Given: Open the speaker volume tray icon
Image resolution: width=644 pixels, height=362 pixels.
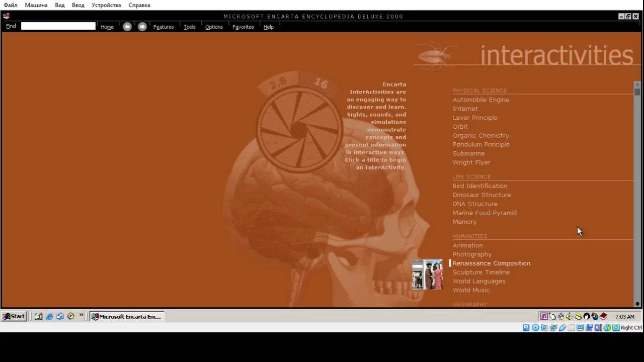Looking at the screenshot, I should tap(570, 316).
